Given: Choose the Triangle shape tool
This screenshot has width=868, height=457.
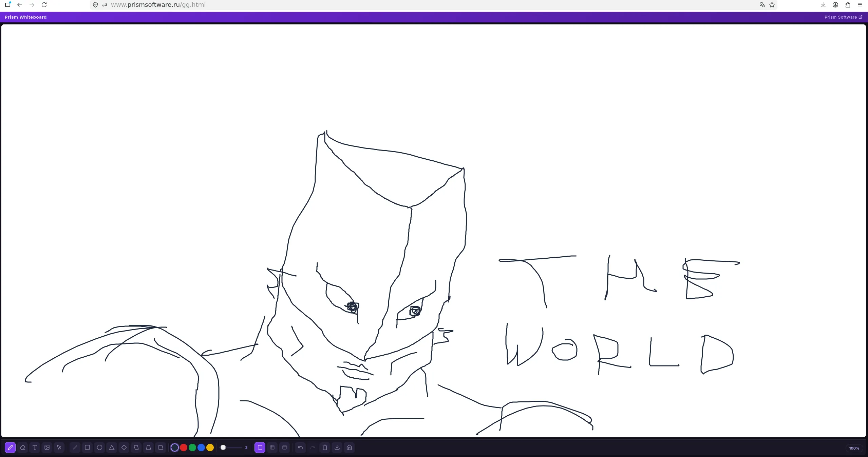Looking at the screenshot, I should pos(112,448).
